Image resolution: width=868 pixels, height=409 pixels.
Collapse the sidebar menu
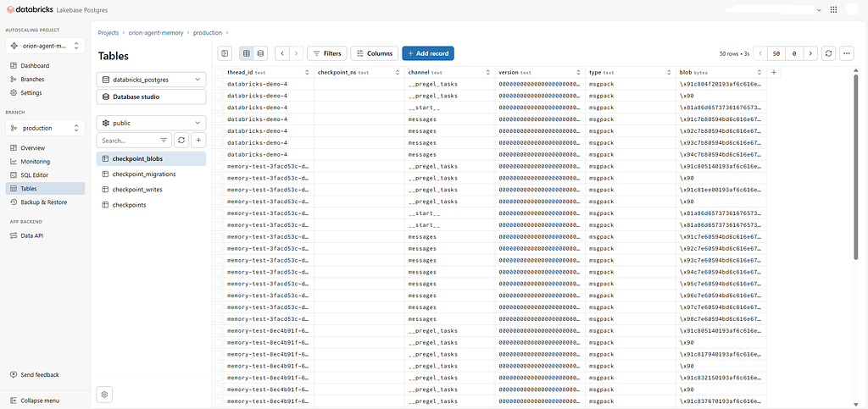(x=35, y=401)
